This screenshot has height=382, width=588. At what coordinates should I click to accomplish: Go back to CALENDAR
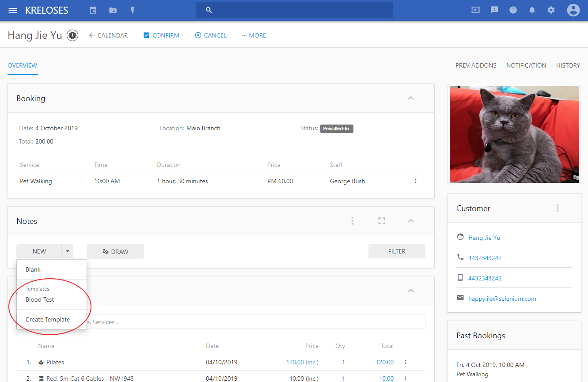coord(108,35)
